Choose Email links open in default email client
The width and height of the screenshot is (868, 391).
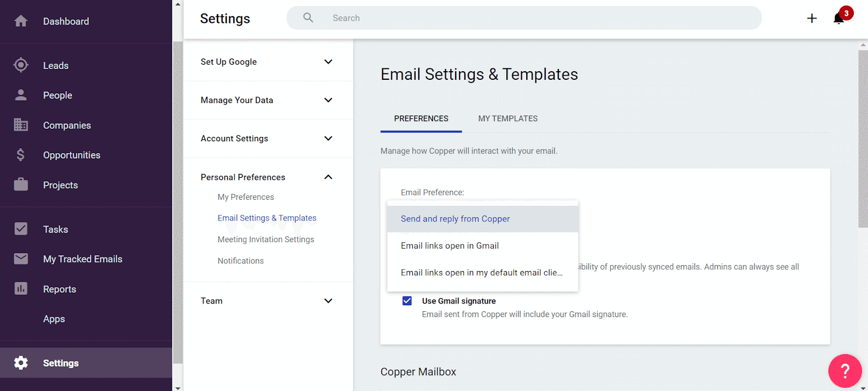tap(482, 273)
